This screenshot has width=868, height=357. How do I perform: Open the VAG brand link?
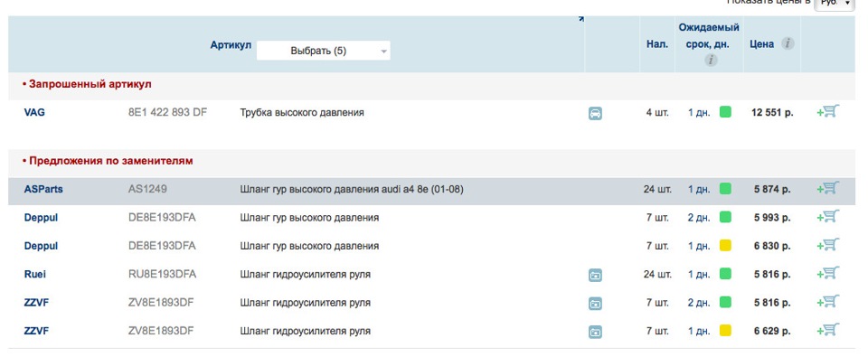(34, 112)
